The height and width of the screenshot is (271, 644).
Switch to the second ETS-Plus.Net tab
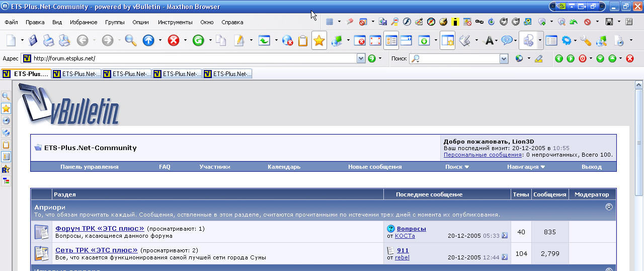pos(76,74)
